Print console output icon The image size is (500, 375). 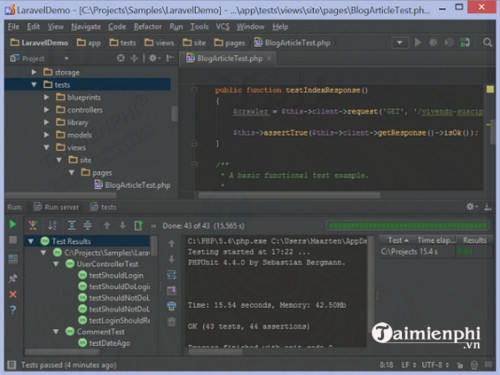pyautogui.click(x=171, y=306)
